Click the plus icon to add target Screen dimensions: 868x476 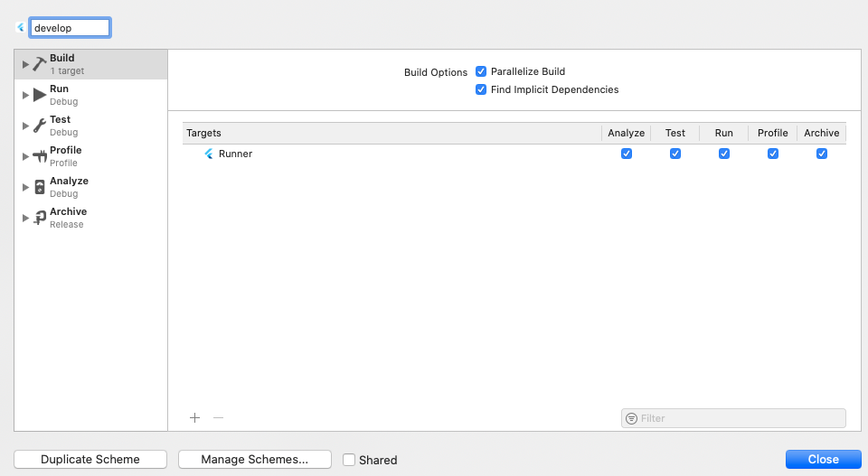[x=194, y=417]
